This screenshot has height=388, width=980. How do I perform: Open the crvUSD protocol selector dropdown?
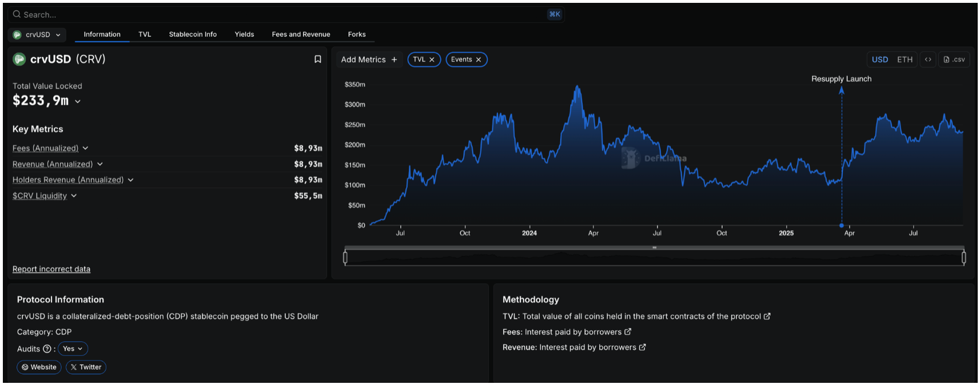(x=38, y=35)
